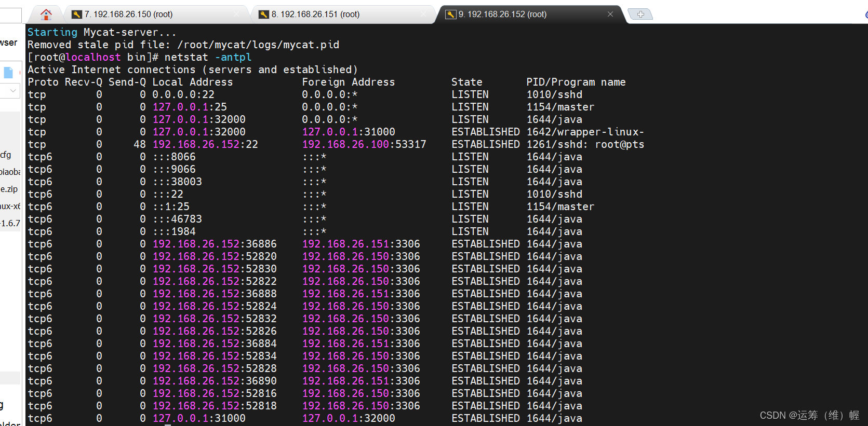The height and width of the screenshot is (426, 868).
Task: Click the 'Foreign Address' column header
Action: pos(349,82)
